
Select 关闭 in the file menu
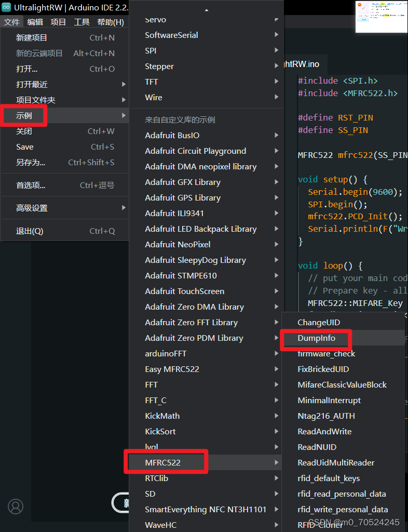coord(65,131)
